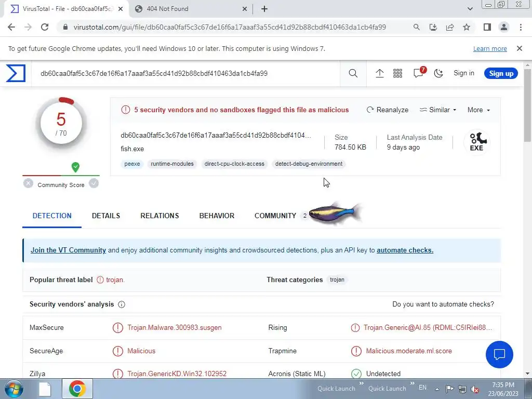The width and height of the screenshot is (532, 399).
Task: Dismiss the Chrome update notification bar
Action: (x=519, y=48)
